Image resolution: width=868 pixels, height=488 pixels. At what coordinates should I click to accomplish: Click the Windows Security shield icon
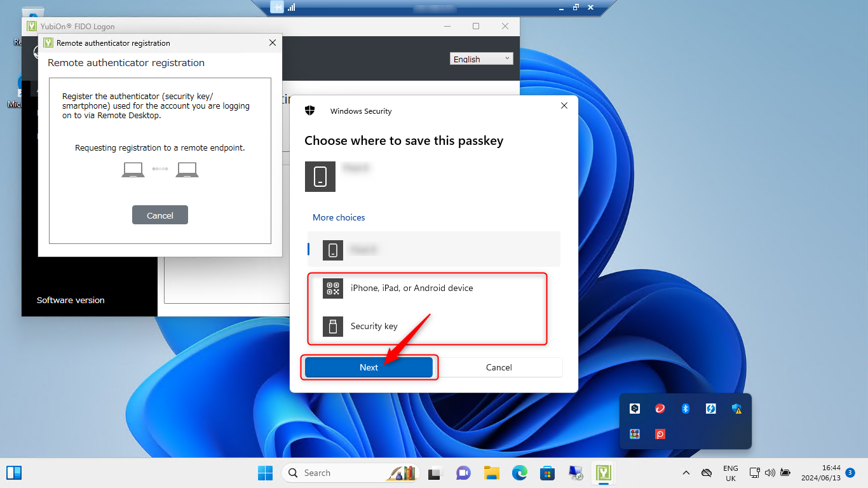pyautogui.click(x=310, y=111)
